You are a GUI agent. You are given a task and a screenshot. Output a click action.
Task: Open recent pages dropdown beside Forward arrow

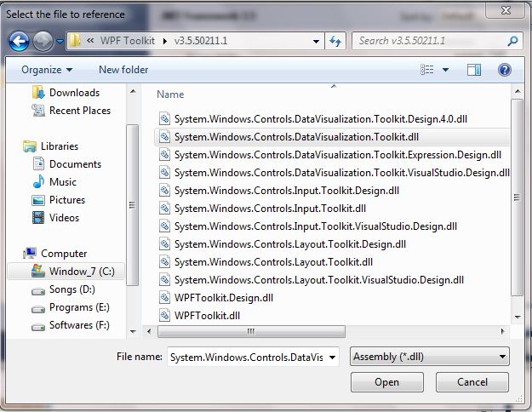click(60, 42)
